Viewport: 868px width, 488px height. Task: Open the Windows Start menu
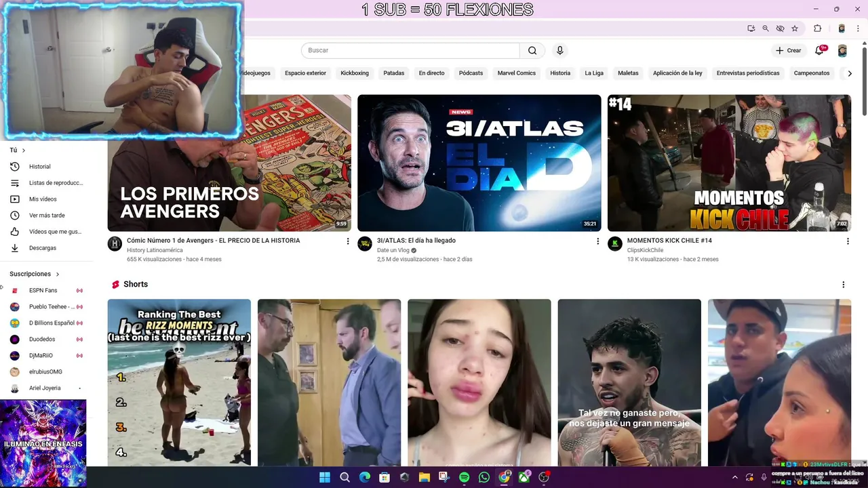(325, 477)
